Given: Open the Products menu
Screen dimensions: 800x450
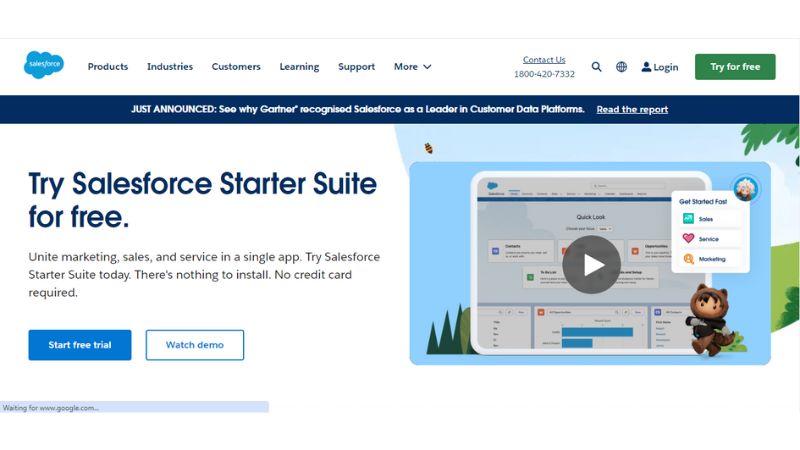Looking at the screenshot, I should click(x=108, y=67).
